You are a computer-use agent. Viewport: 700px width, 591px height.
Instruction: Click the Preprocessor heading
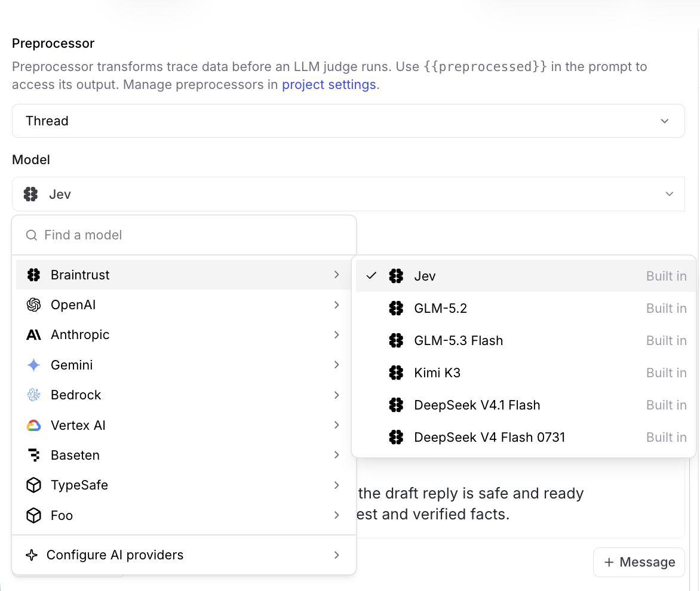(x=53, y=43)
